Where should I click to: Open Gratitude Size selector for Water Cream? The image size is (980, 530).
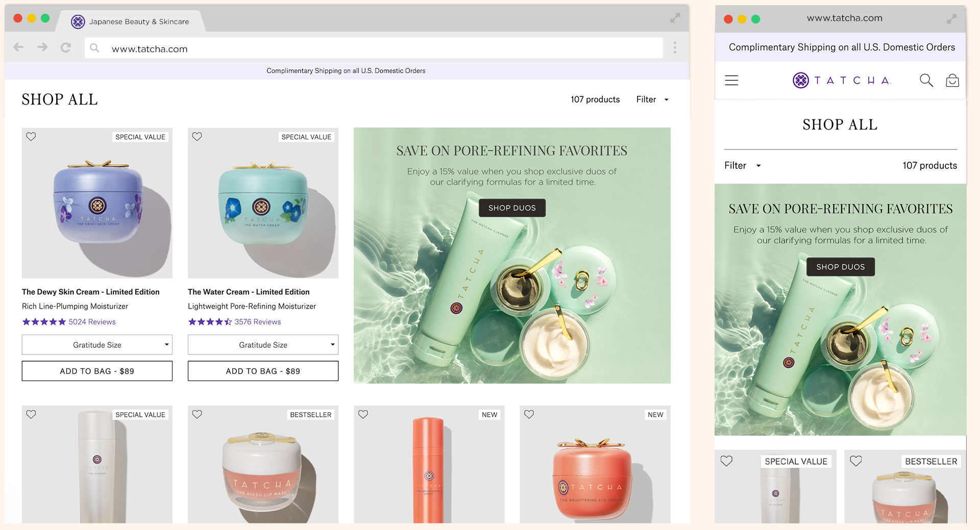263,345
